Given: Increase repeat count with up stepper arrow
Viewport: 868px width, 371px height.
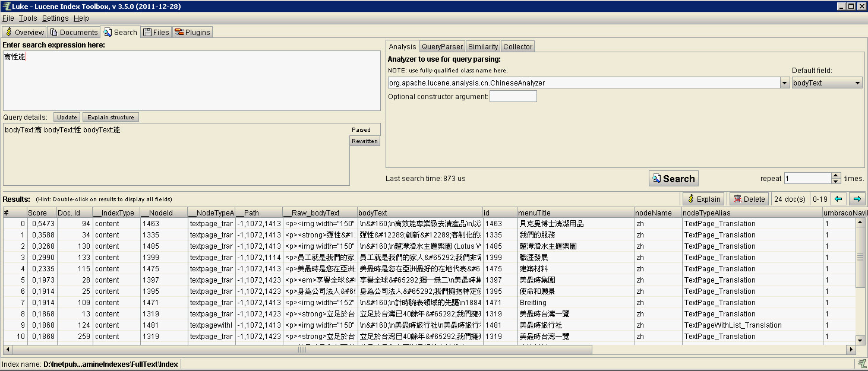Looking at the screenshot, I should coord(836,176).
